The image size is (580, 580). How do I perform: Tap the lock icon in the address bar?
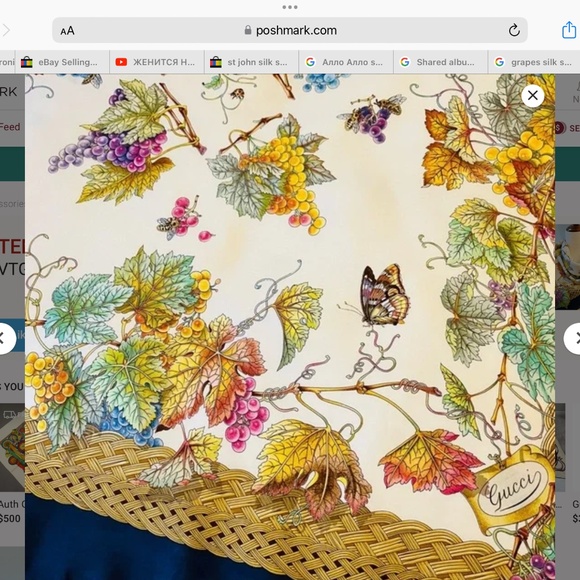248,30
